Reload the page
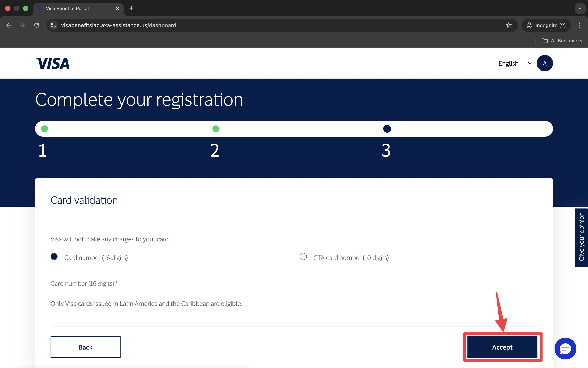Viewport: 588px width, 368px height. click(37, 25)
